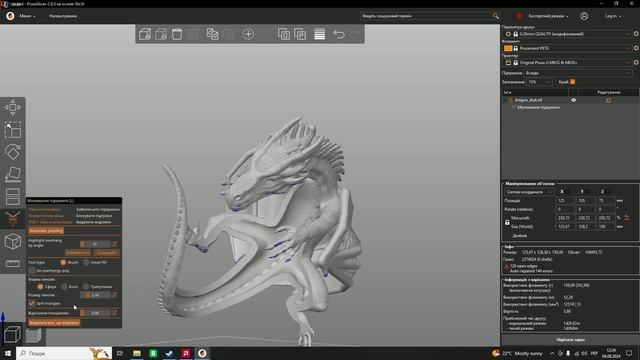Click the filament orange color swatch

tap(508, 48)
